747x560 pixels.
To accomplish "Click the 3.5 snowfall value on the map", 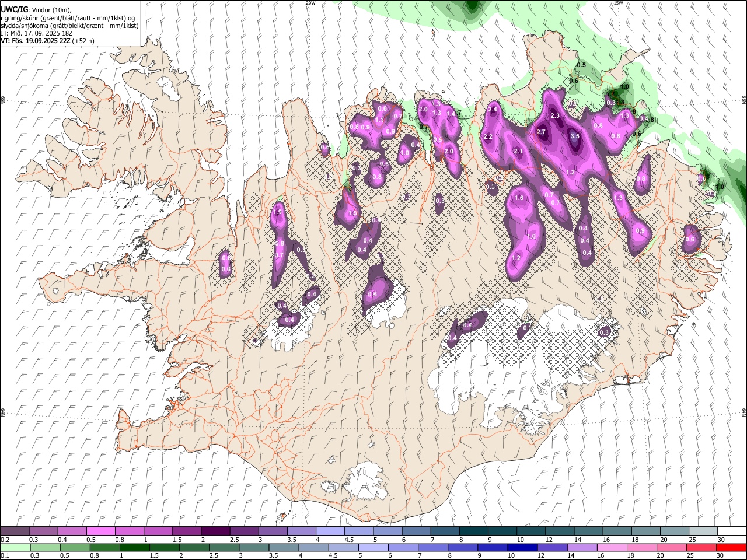I will click(574, 136).
